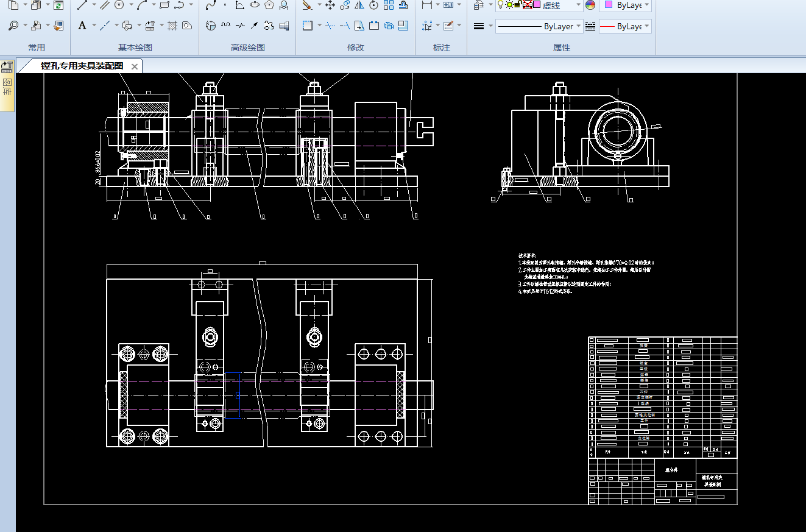Open the 图库 side panel tab
The width and height of the screenshot is (806, 532).
[x=7, y=86]
